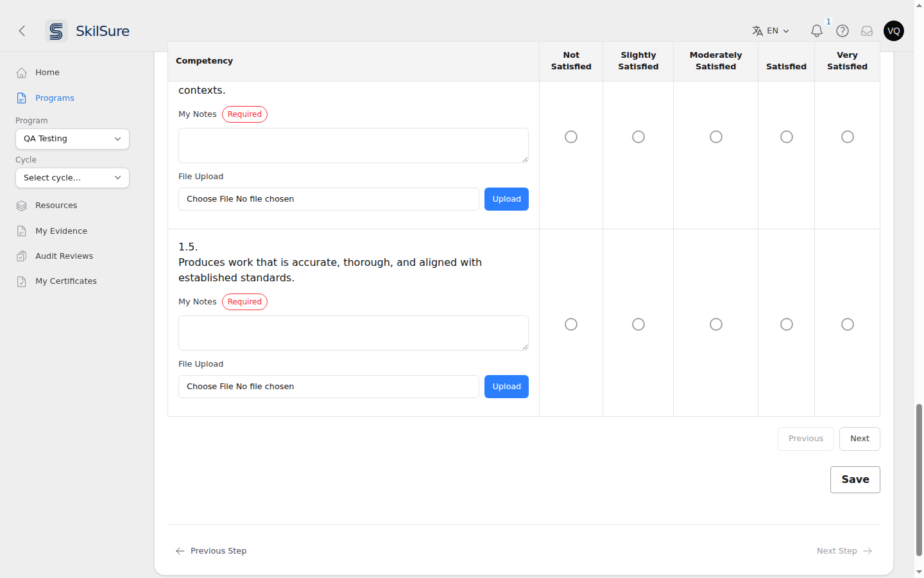This screenshot has height=578, width=924.
Task: Select Slightly Satisfied for competency 1.5
Action: click(638, 324)
